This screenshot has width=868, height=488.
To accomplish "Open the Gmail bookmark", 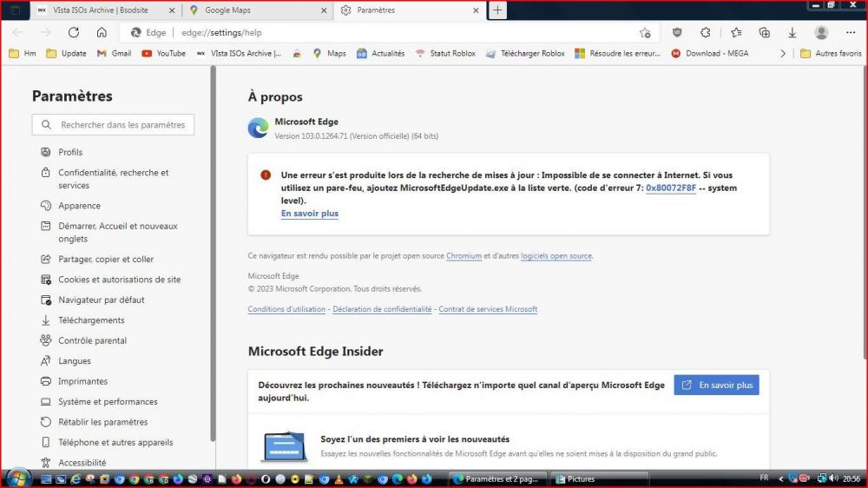I will coord(114,53).
